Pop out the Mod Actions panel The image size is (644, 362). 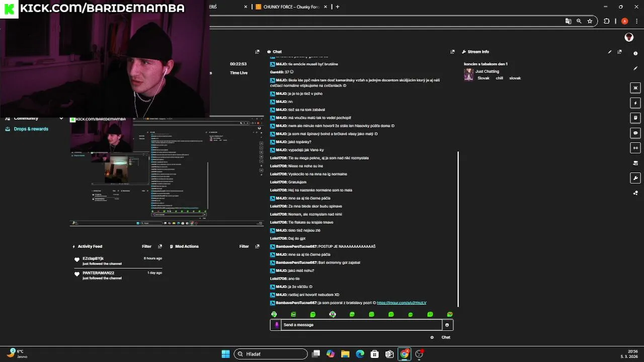[x=257, y=246]
